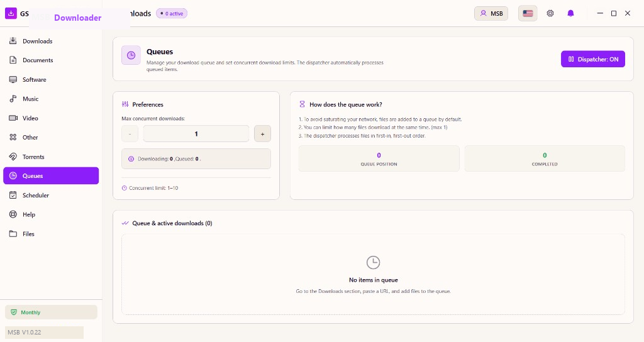The image size is (644, 342).
Task: Change language using the US flag button
Action: [x=528, y=14]
